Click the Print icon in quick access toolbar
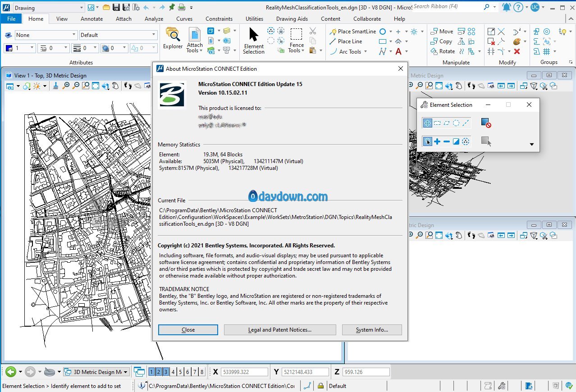Viewport: 576px width, 392px height. [x=181, y=7]
